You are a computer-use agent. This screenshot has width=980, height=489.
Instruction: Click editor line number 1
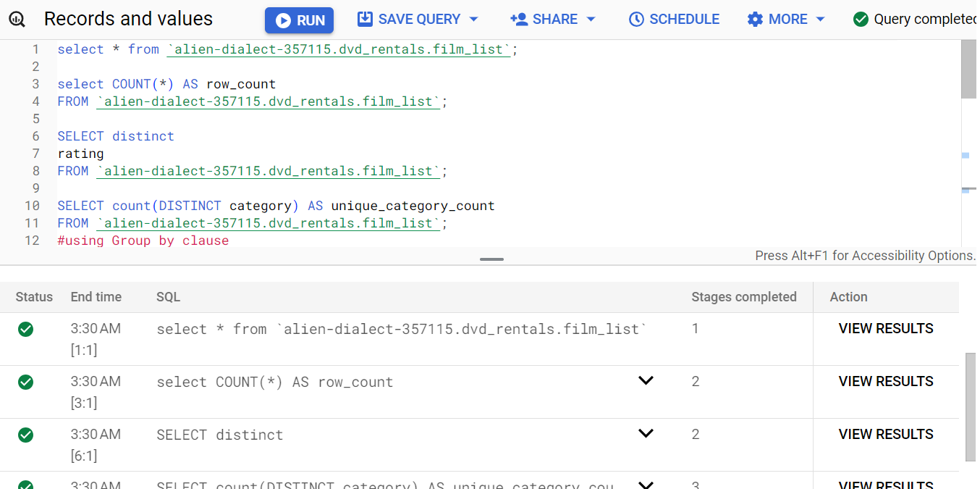pyautogui.click(x=36, y=49)
